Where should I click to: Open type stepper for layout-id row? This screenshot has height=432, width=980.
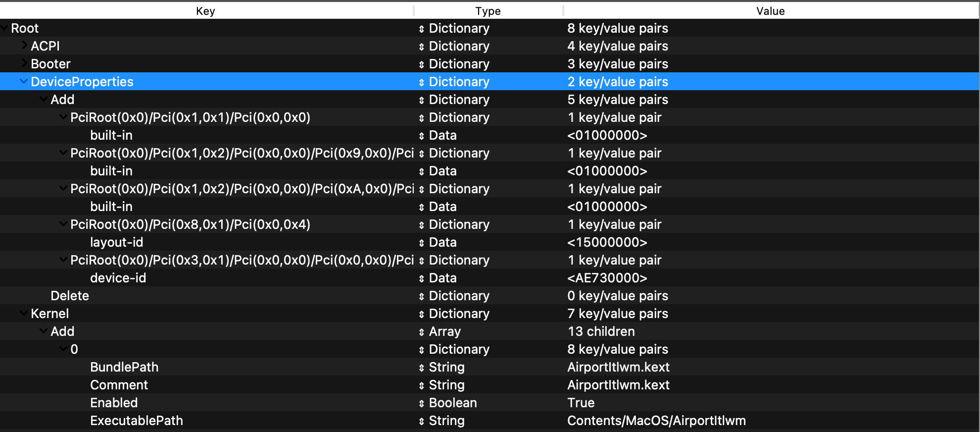coord(421,243)
